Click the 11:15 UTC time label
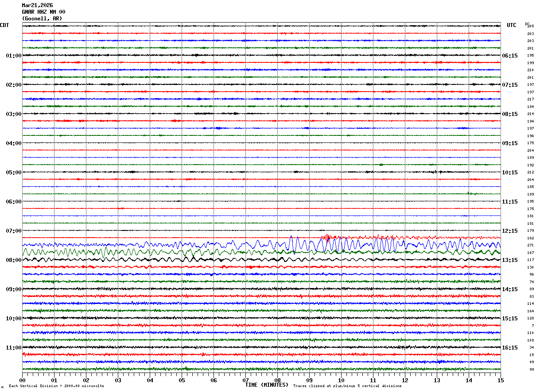Screen dimensions: 536x392 [x=510, y=202]
